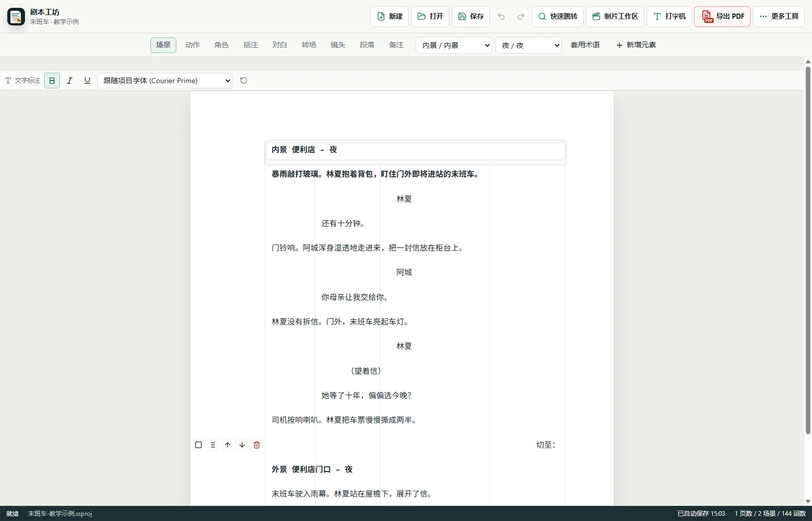Move the 切至: block down
The image size is (812, 521).
242,445
